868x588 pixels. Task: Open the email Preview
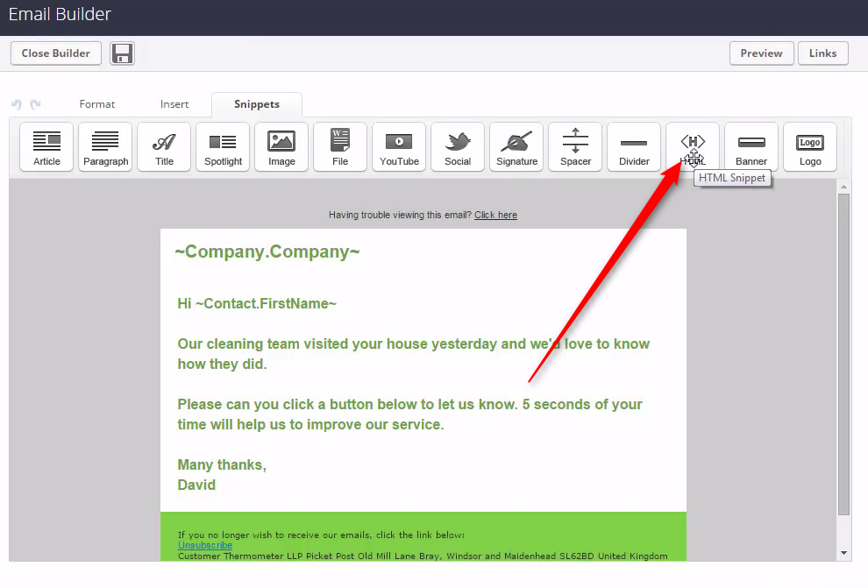click(761, 53)
